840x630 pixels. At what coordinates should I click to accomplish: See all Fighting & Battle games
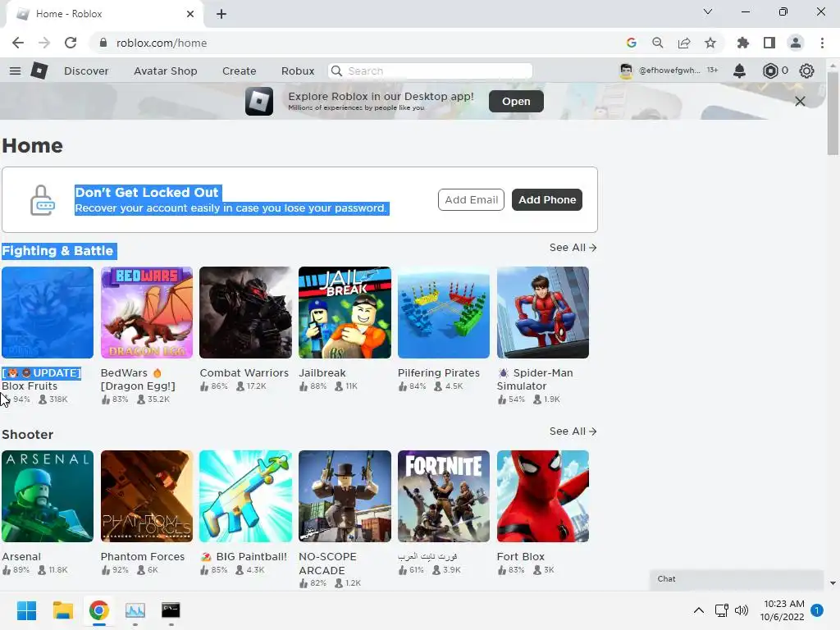(x=573, y=248)
